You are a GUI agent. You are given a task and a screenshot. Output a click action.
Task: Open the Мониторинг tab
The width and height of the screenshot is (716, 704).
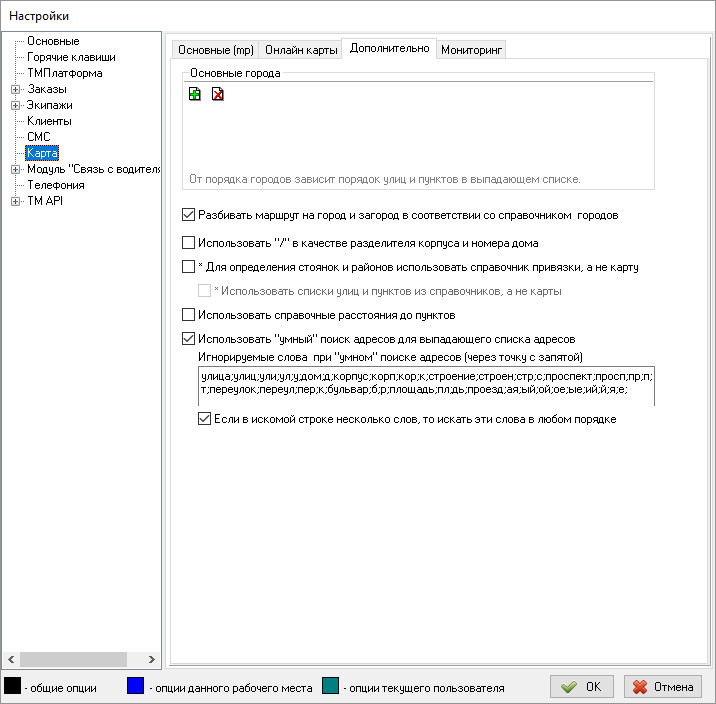pyautogui.click(x=472, y=50)
